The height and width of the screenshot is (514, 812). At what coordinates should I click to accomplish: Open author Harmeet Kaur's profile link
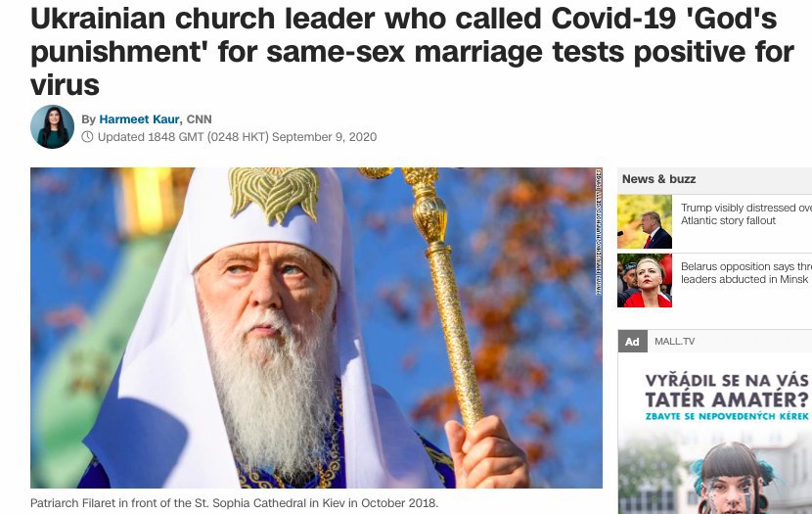coord(139,119)
